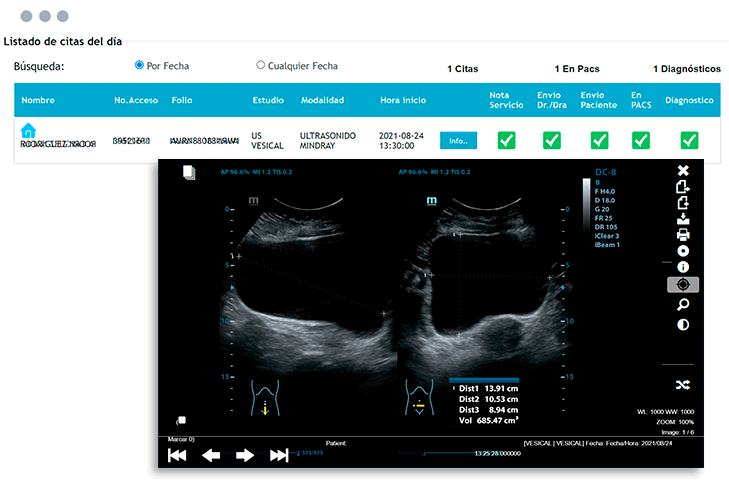
Task: Sort by the Folio column header
Action: tap(182, 100)
